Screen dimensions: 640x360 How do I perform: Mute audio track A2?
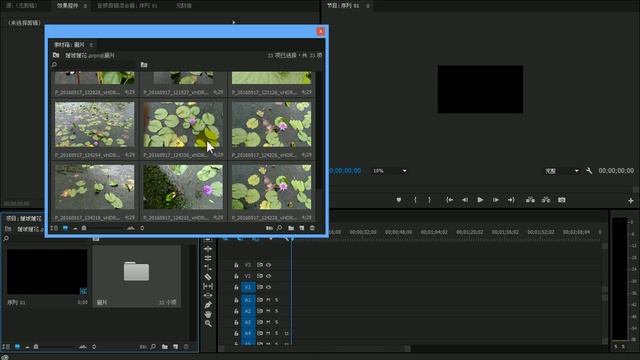point(268,311)
